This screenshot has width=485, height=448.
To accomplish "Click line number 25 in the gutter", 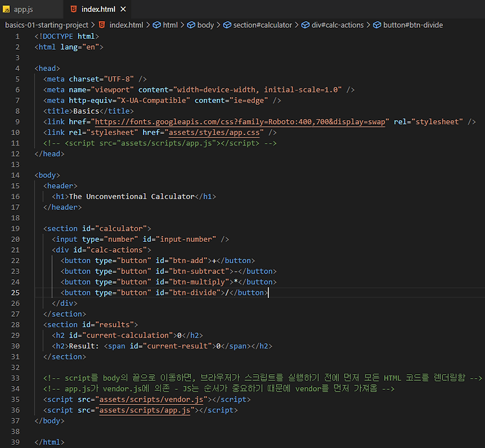I will click(16, 293).
